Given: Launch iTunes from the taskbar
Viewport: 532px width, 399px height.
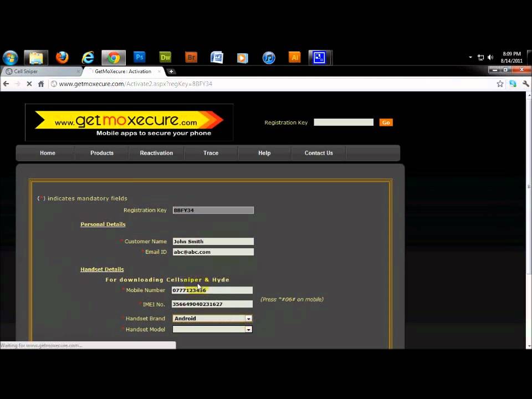Looking at the screenshot, I should (x=269, y=58).
